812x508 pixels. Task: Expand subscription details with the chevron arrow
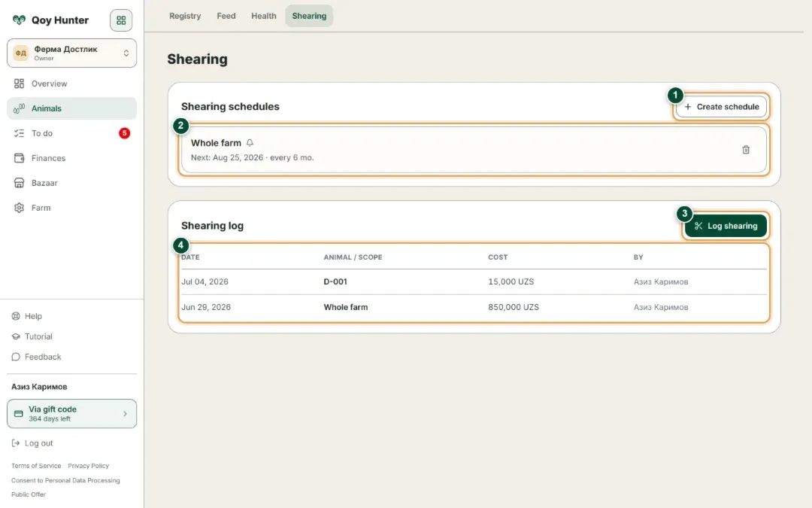[x=125, y=414]
